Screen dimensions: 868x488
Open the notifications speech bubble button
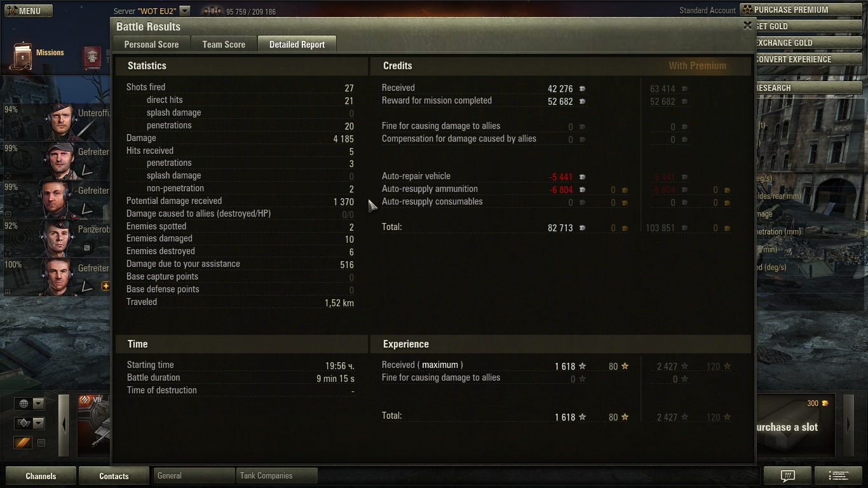pyautogui.click(x=787, y=475)
